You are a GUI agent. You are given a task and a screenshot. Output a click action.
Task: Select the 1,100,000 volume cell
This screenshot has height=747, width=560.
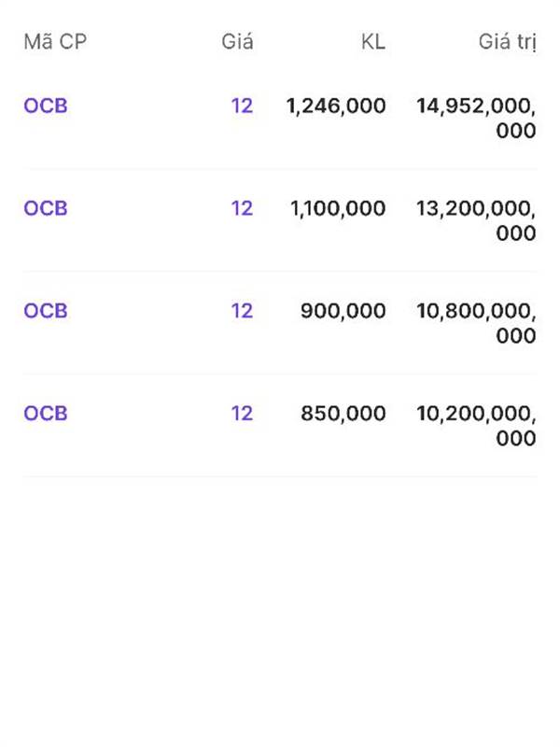338,208
